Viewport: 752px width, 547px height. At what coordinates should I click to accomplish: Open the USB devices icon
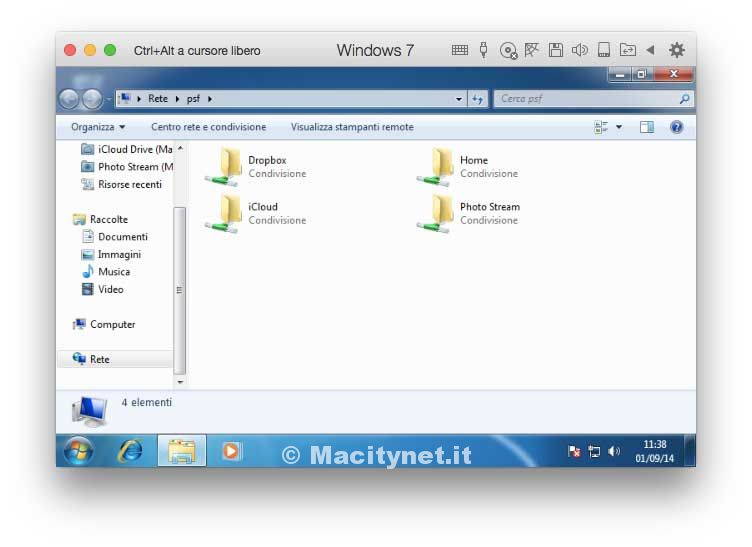pyautogui.click(x=483, y=50)
